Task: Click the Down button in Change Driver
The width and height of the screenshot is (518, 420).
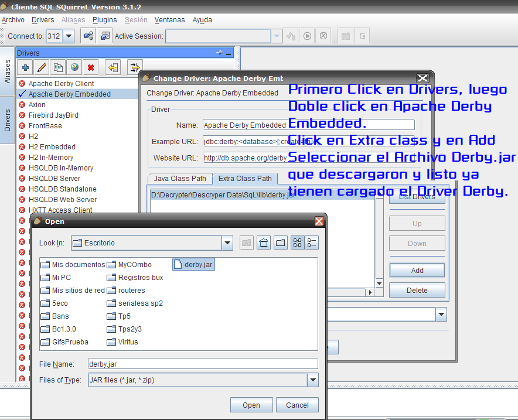Action: tap(417, 243)
